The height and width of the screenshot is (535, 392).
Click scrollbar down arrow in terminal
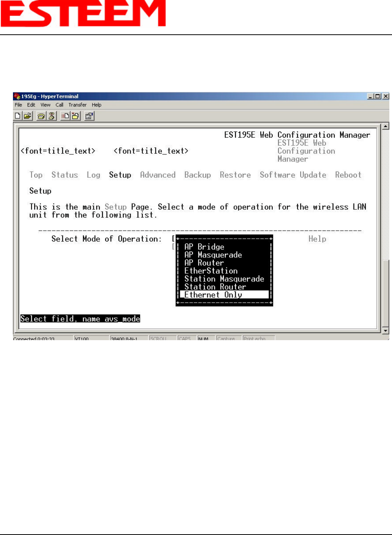tap(386, 331)
